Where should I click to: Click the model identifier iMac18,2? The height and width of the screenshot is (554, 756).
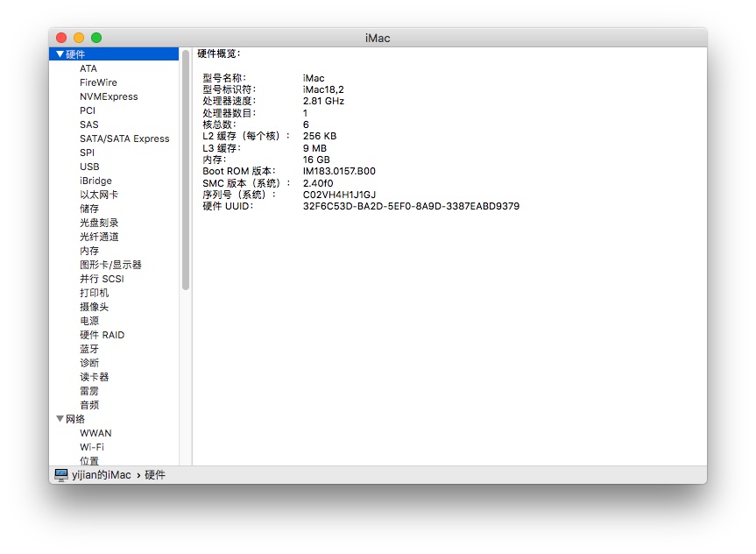[323, 89]
